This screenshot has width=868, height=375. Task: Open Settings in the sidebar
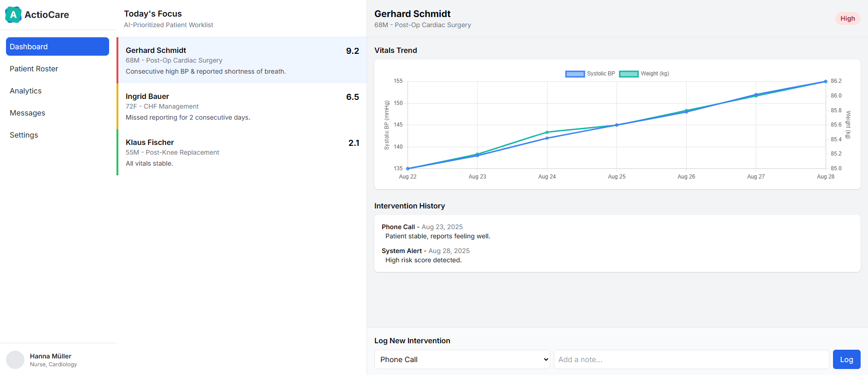tap(58, 135)
